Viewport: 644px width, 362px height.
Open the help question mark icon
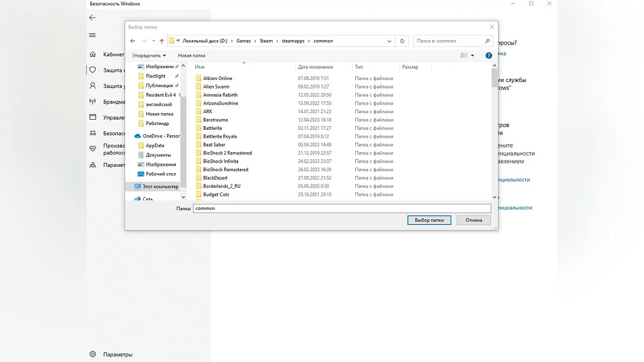coord(488,55)
